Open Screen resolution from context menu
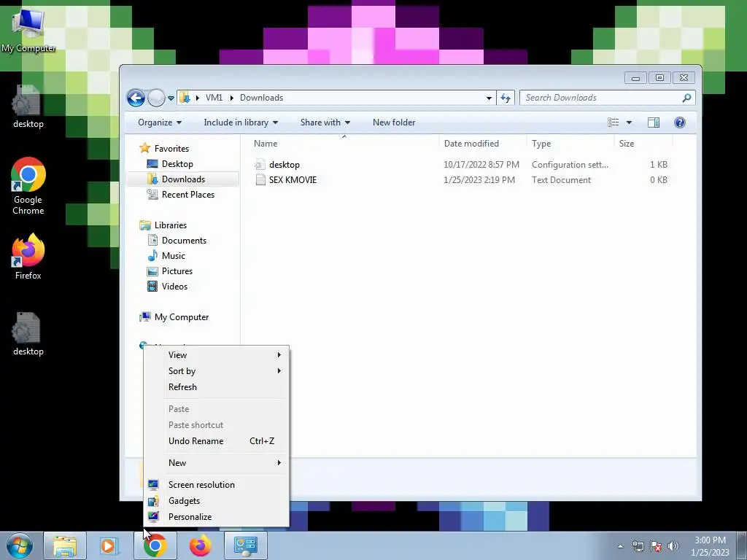This screenshot has height=560, width=747. [x=216, y=485]
